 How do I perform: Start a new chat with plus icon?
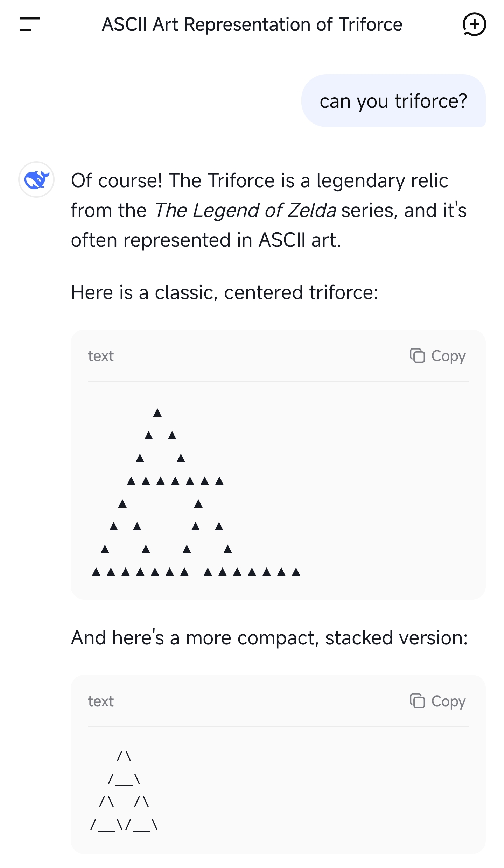[474, 24]
